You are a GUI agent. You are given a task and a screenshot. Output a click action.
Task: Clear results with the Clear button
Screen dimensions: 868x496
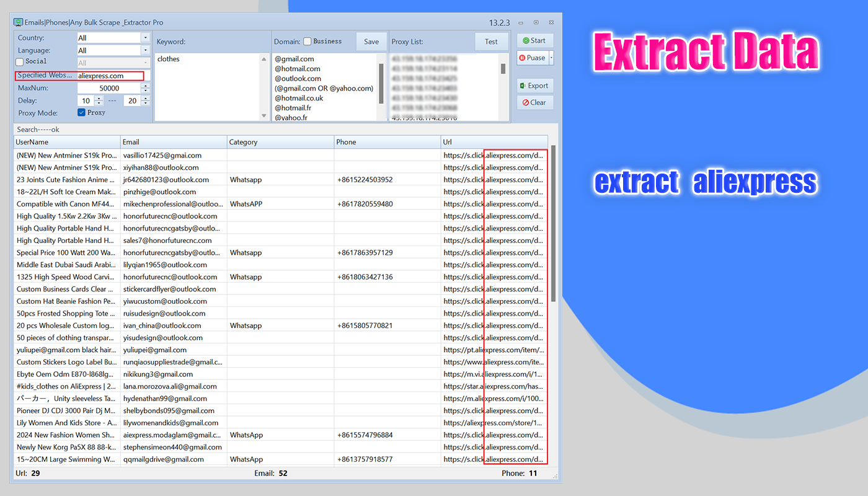535,102
